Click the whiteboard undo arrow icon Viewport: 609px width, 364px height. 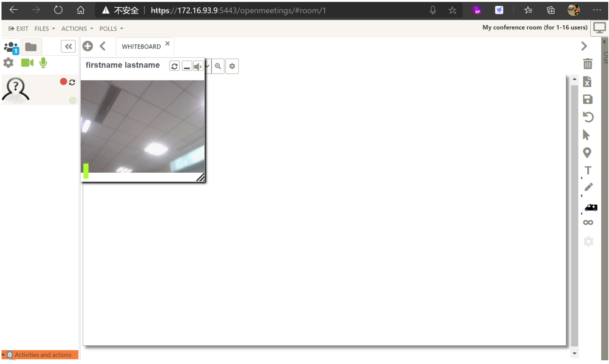coord(588,117)
